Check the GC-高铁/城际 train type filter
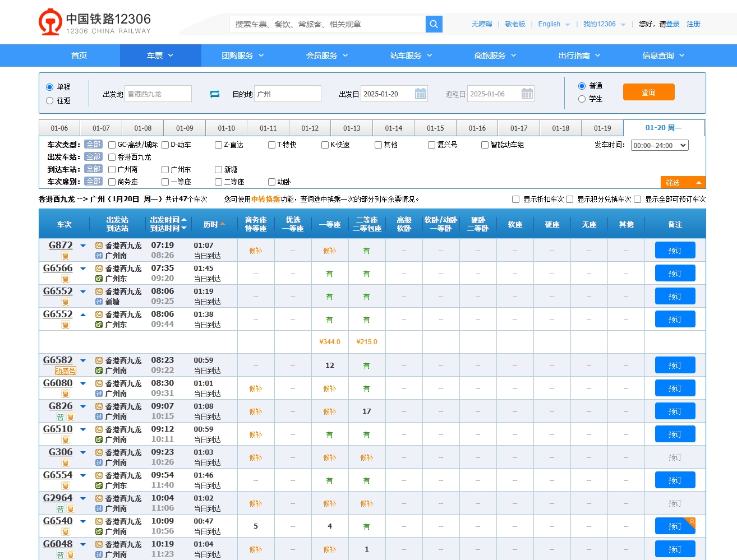Screen dimensions: 737x560 coord(112,145)
